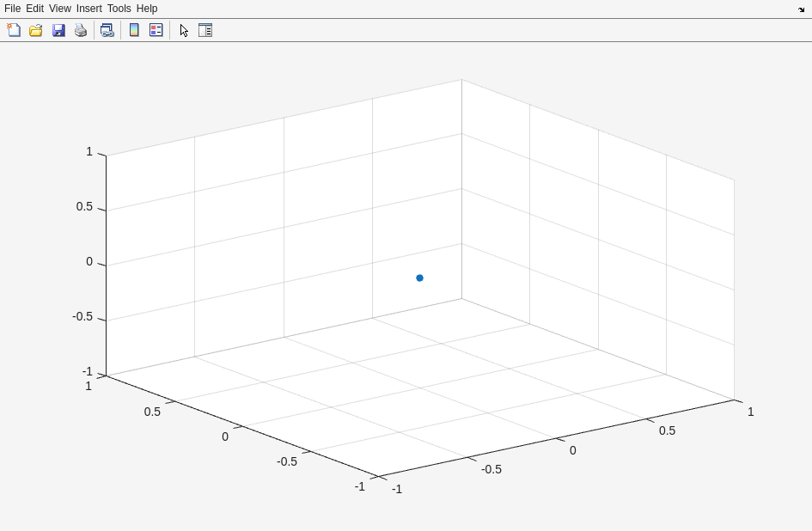The width and height of the screenshot is (812, 531).
Task: Open the Help menu
Action: coord(147,9)
